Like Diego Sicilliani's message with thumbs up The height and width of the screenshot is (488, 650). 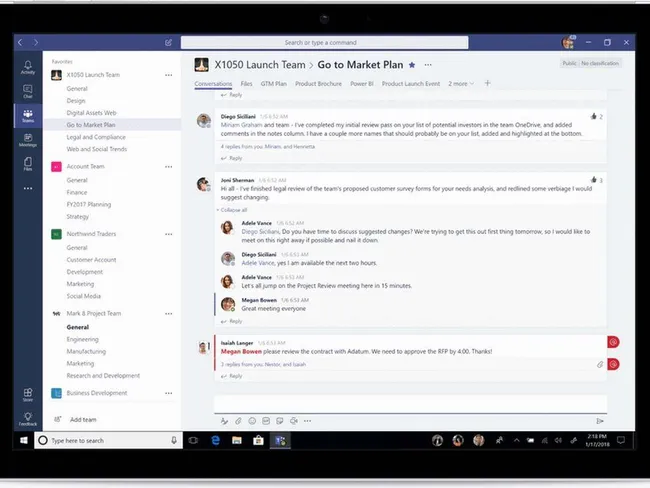[594, 117]
